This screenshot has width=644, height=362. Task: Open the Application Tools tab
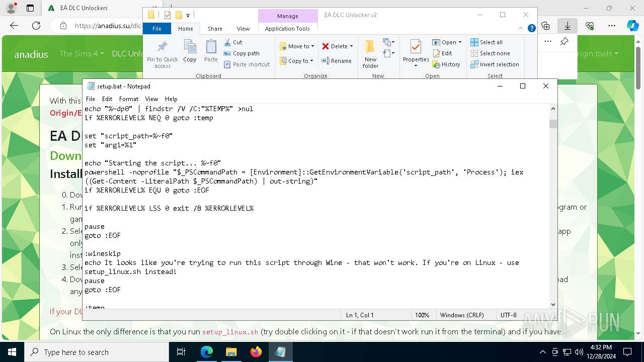287,29
